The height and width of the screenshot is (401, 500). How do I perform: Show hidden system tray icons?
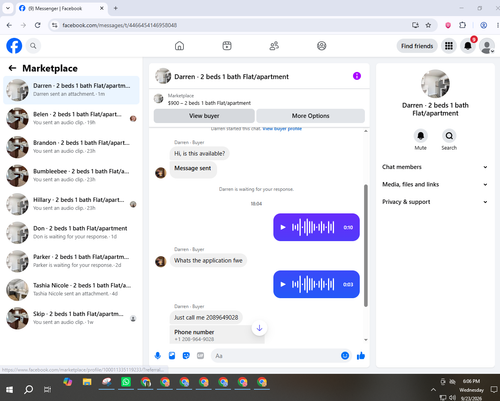(433, 389)
